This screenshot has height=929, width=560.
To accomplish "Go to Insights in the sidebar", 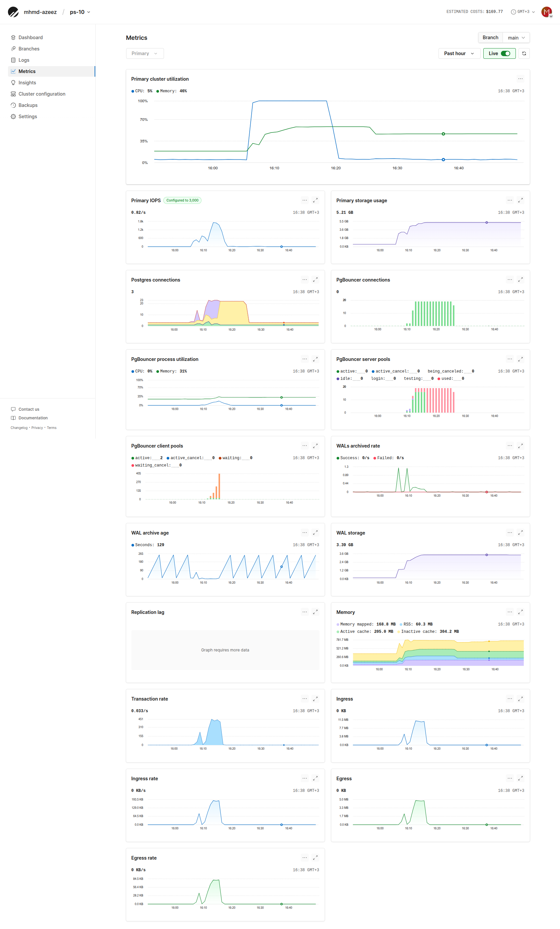I will 27,83.
